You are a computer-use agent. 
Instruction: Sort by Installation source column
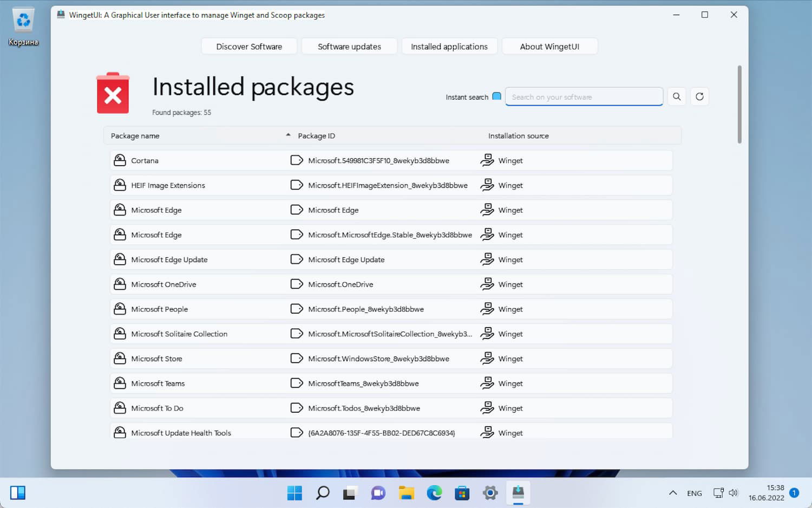(518, 136)
